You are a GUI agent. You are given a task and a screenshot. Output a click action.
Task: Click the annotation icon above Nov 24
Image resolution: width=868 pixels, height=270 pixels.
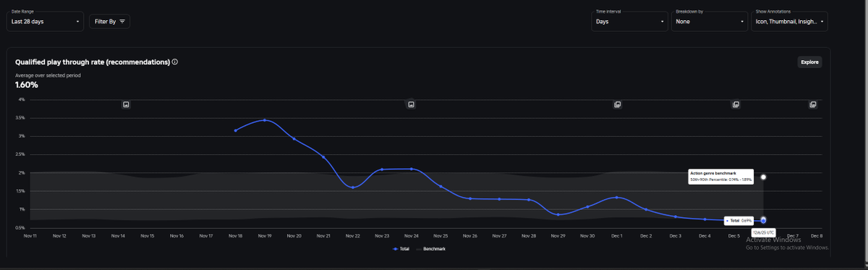tap(411, 104)
